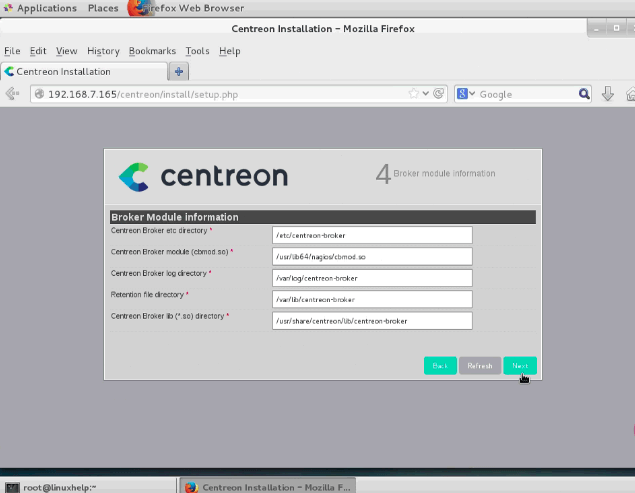Screen dimensions: 635x493
Task: Reload the page with the refresh icon
Action: [x=438, y=94]
